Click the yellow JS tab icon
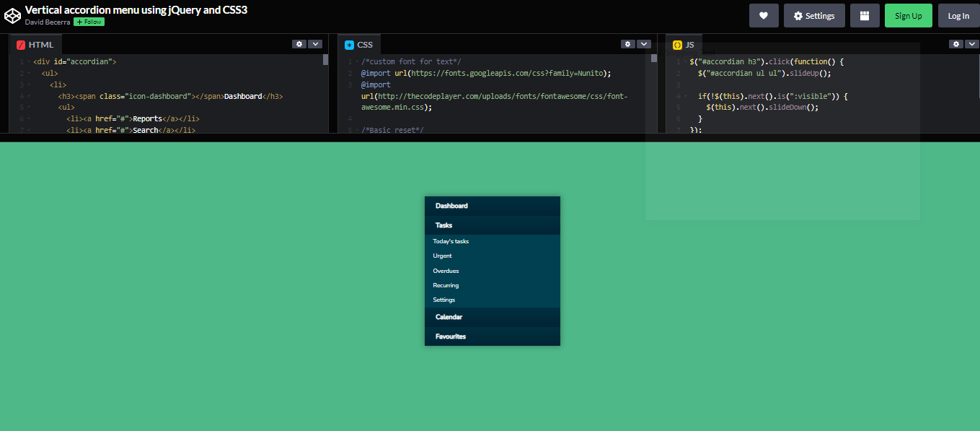Image resolution: width=980 pixels, height=431 pixels. tap(677, 44)
